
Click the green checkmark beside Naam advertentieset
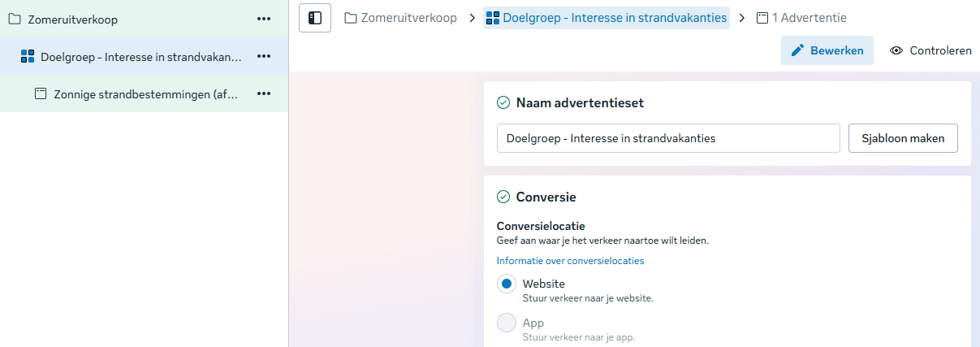pyautogui.click(x=503, y=102)
